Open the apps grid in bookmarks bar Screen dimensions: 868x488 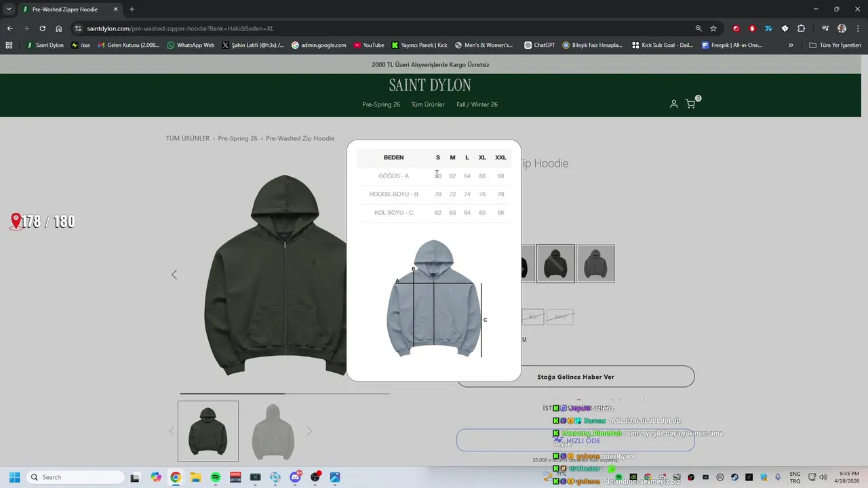click(9, 45)
